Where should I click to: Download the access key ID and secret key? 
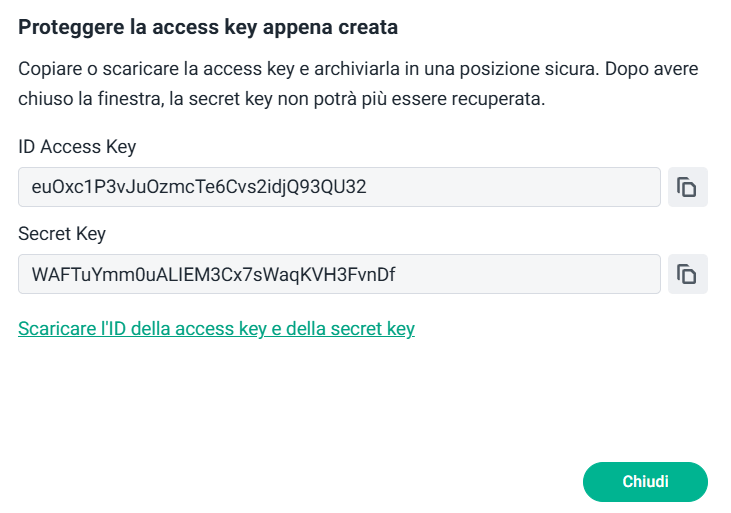[216, 328]
